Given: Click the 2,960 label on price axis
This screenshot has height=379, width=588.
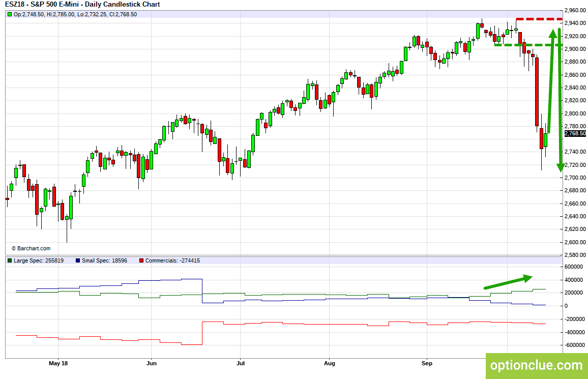Looking at the screenshot, I should coord(574,10).
